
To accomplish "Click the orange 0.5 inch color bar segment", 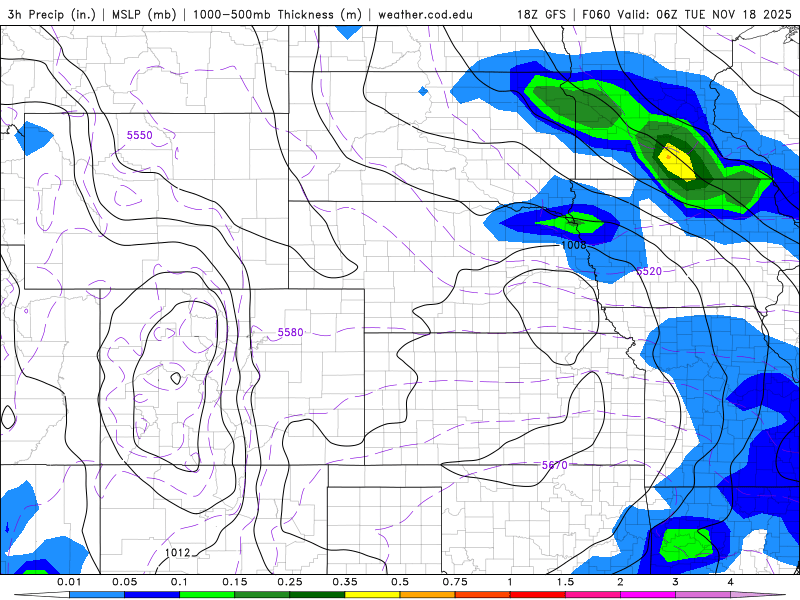I will coord(428,595).
